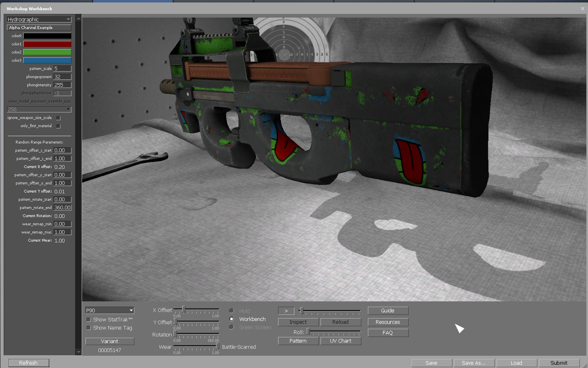
Task: Click the Random Range Parameters heading
Action: click(x=39, y=142)
